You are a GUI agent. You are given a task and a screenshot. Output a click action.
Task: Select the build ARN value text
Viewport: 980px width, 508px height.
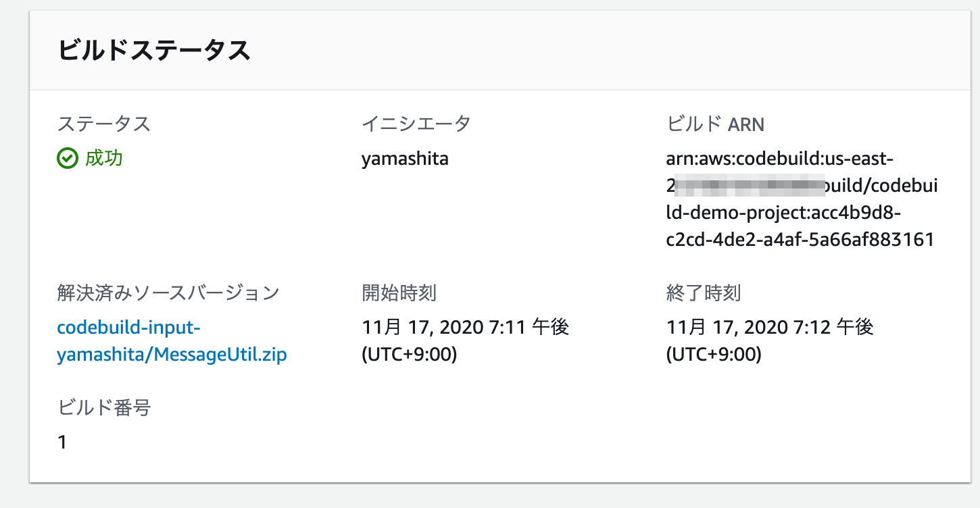[801, 199]
